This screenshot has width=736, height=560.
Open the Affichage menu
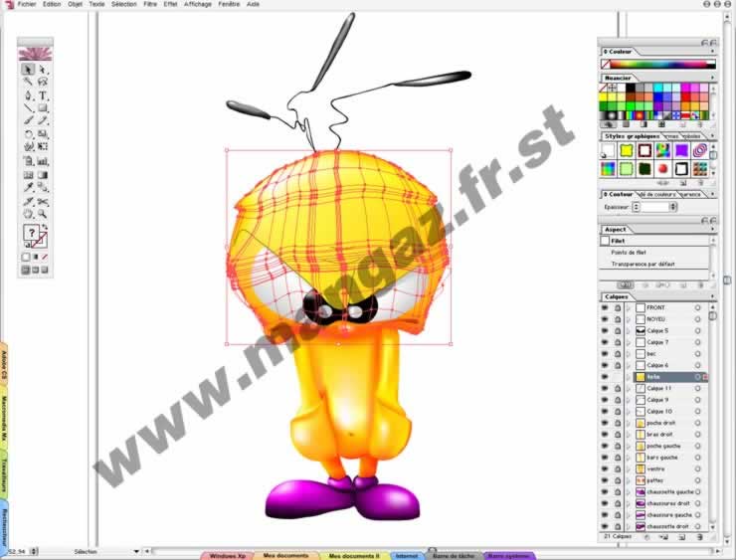pos(198,4)
